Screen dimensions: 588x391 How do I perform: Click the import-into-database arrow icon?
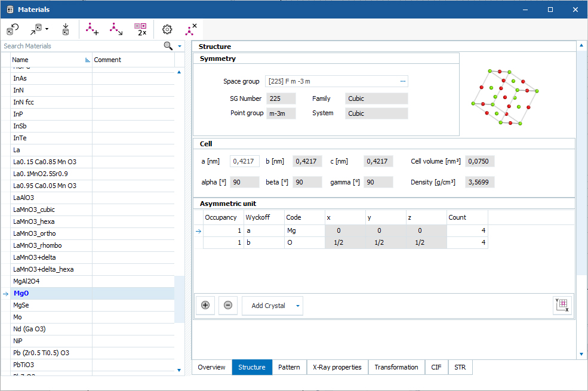[x=66, y=29]
